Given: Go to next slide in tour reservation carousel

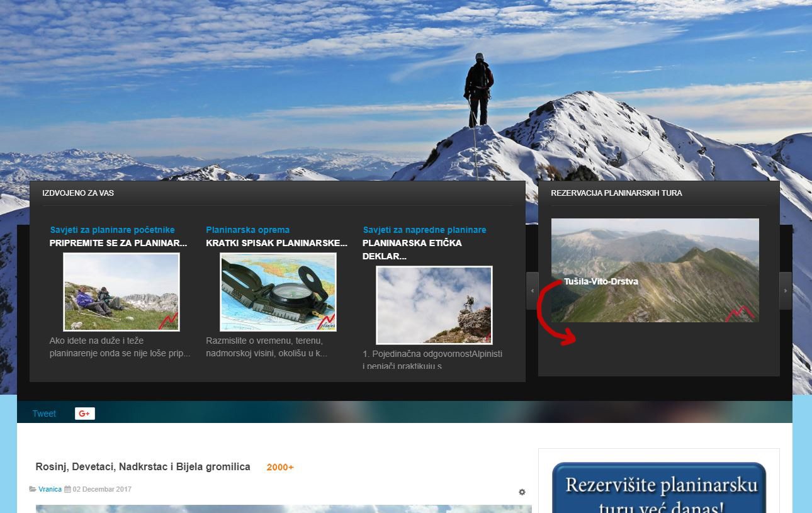Looking at the screenshot, I should [786, 291].
